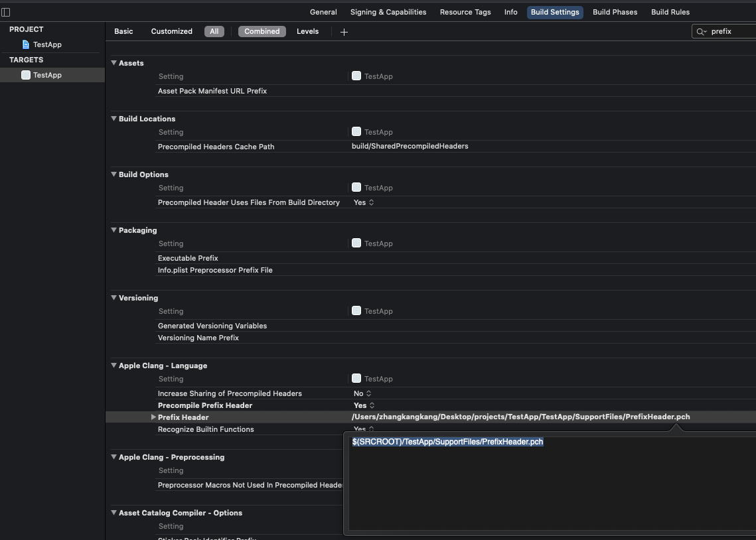Viewport: 756px width, 540px height.
Task: Click the SRCROOT path text in popup editor
Action: [447, 442]
